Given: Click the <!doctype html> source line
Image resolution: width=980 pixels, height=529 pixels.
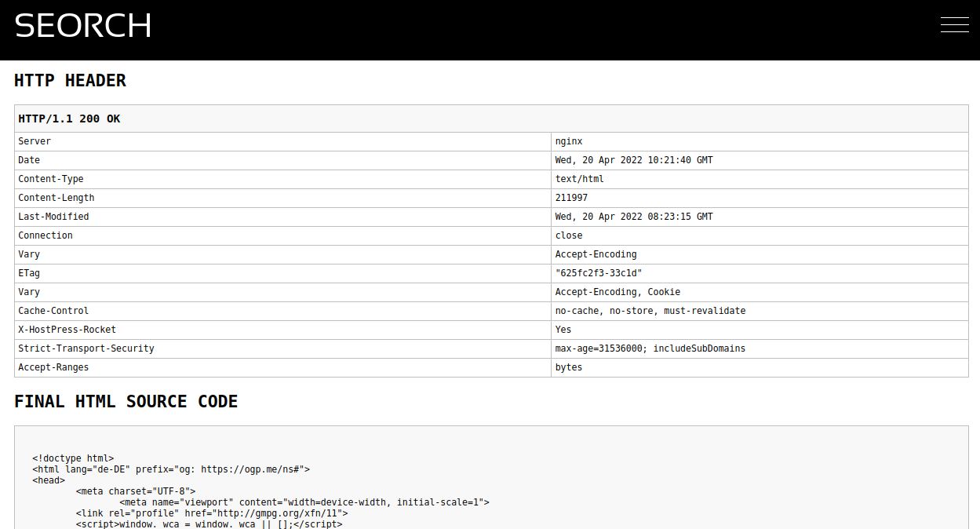Looking at the screenshot, I should (73, 458).
